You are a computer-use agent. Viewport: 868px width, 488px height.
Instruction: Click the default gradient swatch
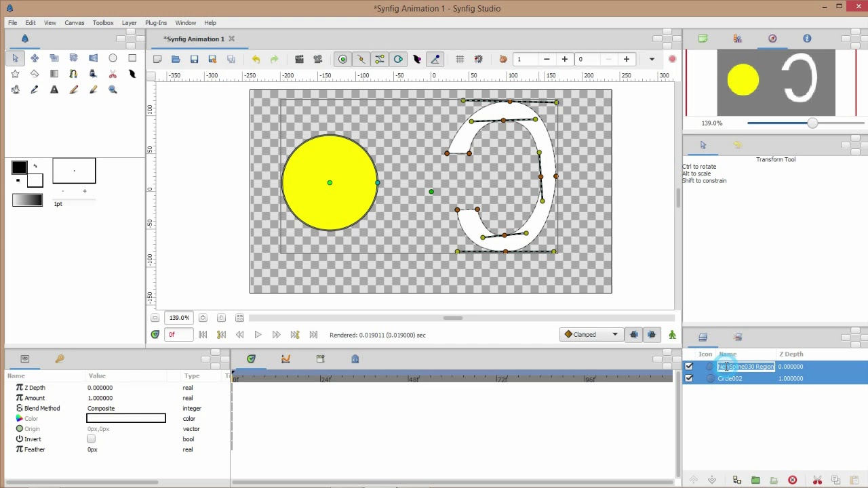[x=27, y=200]
